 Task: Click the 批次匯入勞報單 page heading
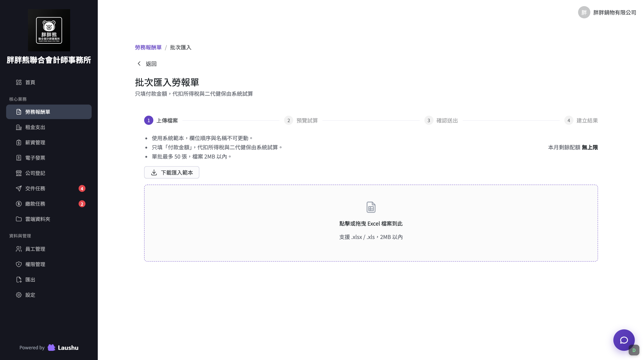coord(167,82)
